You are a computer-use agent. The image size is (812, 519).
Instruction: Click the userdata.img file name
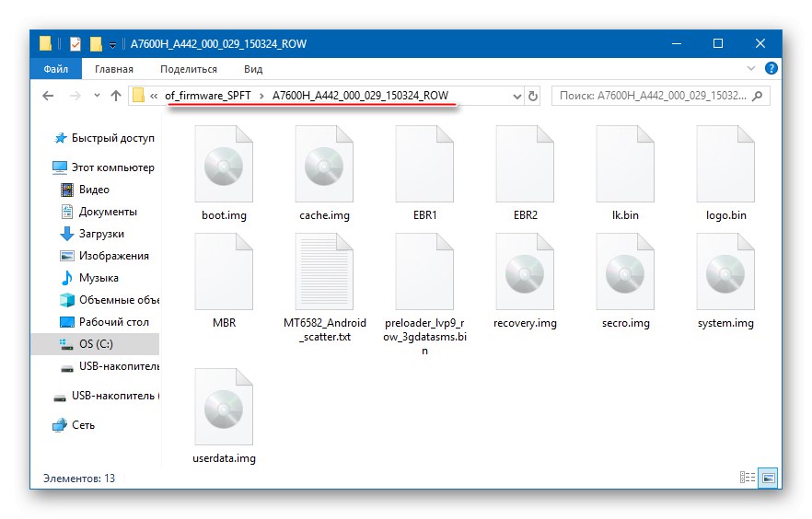click(x=224, y=458)
